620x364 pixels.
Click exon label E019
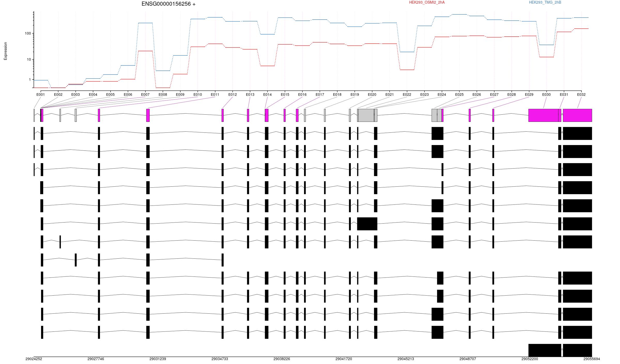coord(355,94)
